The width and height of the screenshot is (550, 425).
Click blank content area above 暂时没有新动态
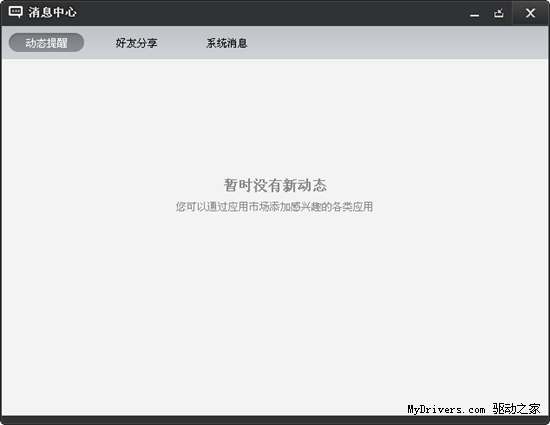pos(274,117)
